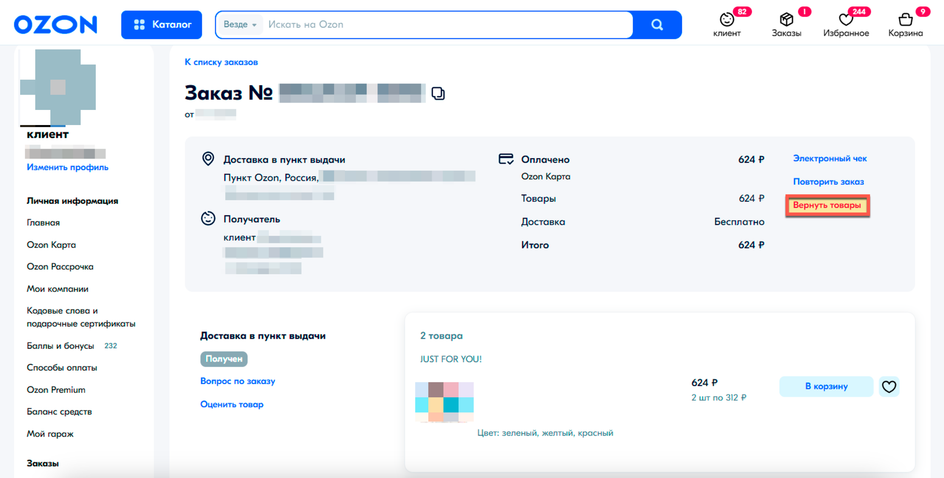Viewport: 944px width, 478px height.
Task: Click the magnifier search button
Action: pos(657,25)
